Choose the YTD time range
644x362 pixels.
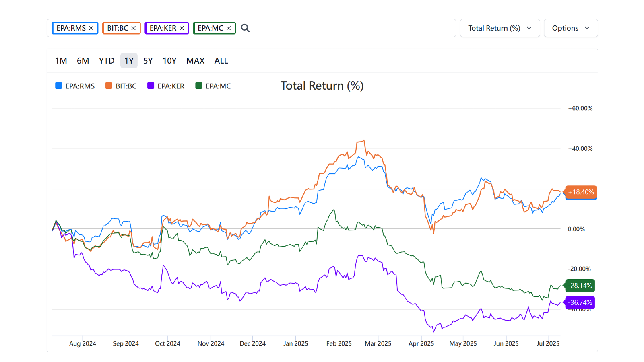(x=107, y=61)
